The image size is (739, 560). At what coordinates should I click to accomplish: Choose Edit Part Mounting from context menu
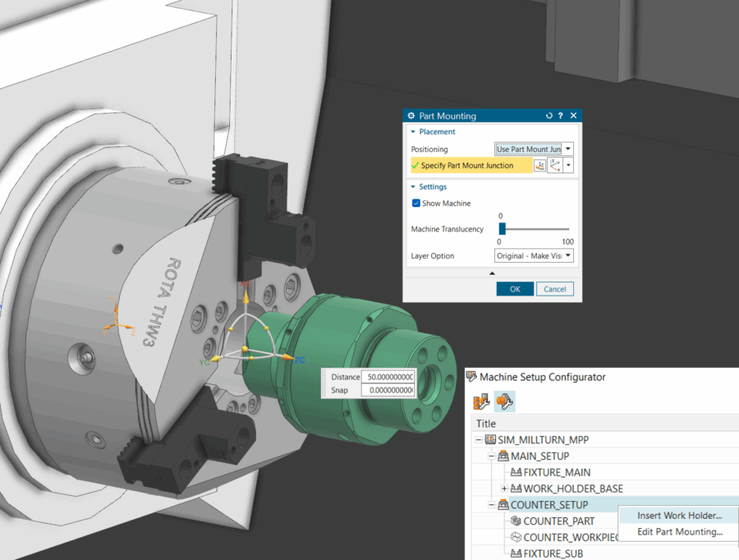coord(679,532)
